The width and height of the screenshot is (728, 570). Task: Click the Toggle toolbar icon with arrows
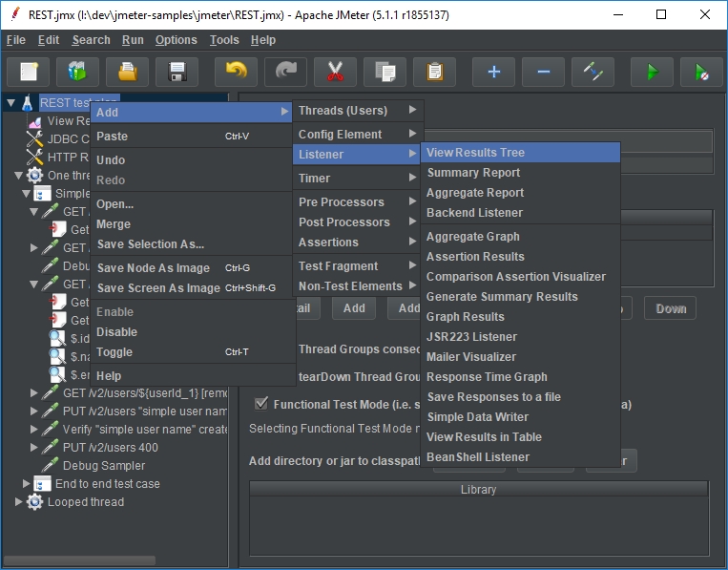593,72
